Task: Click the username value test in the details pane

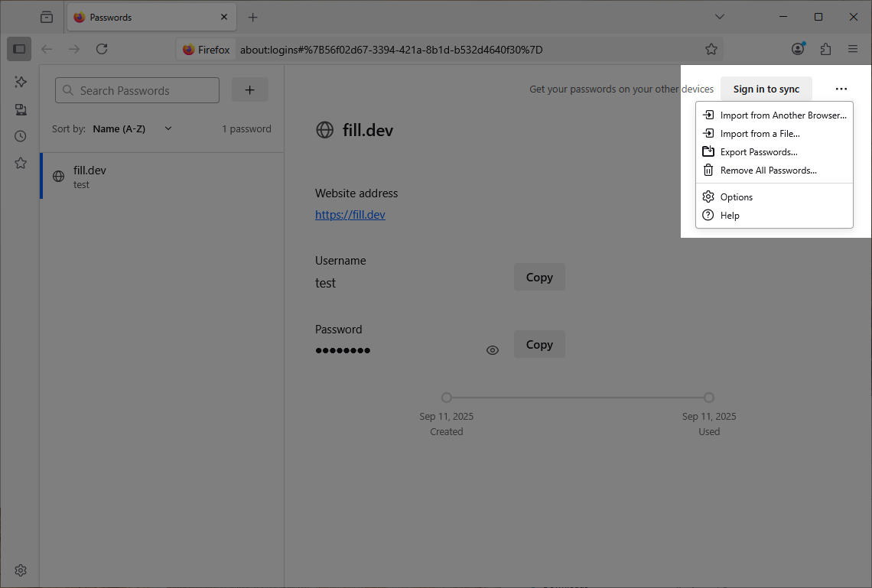Action: 325,283
